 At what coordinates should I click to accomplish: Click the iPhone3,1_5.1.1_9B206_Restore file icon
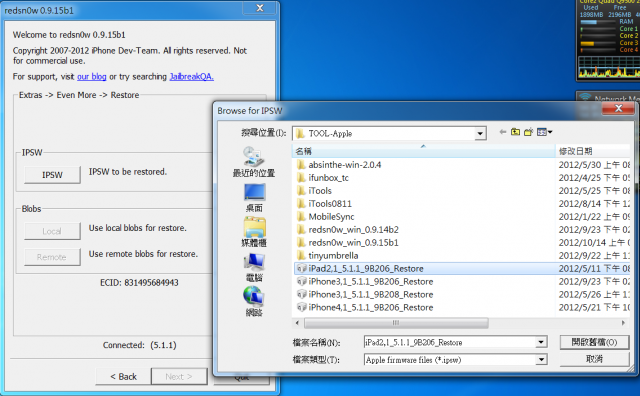302,282
